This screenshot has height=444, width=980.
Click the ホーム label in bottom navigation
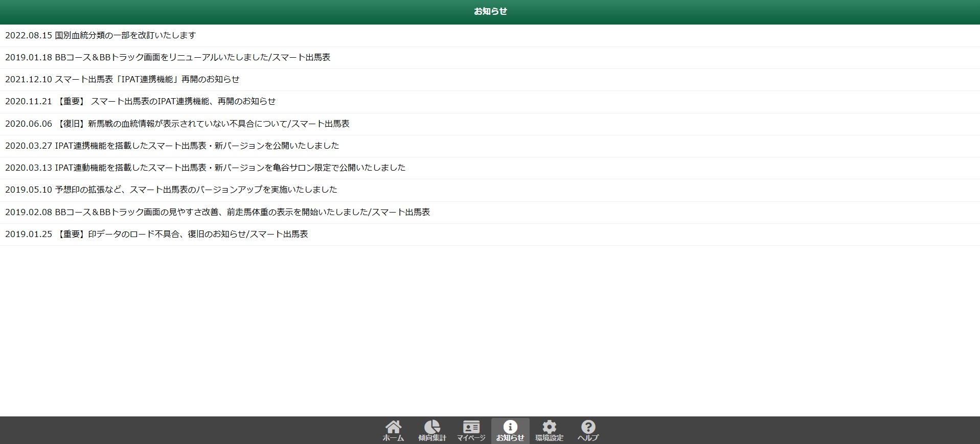tap(393, 438)
